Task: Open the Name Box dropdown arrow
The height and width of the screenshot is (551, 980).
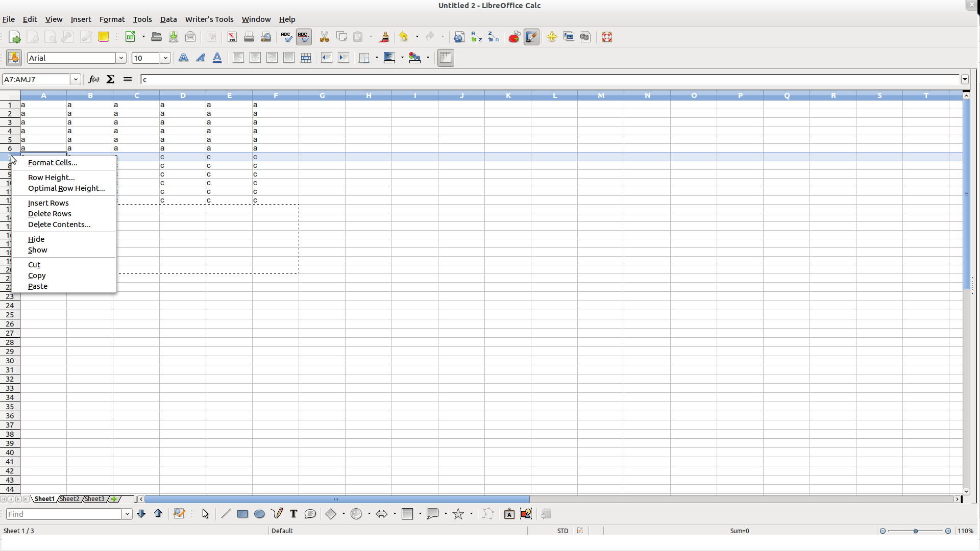Action: pos(76,79)
